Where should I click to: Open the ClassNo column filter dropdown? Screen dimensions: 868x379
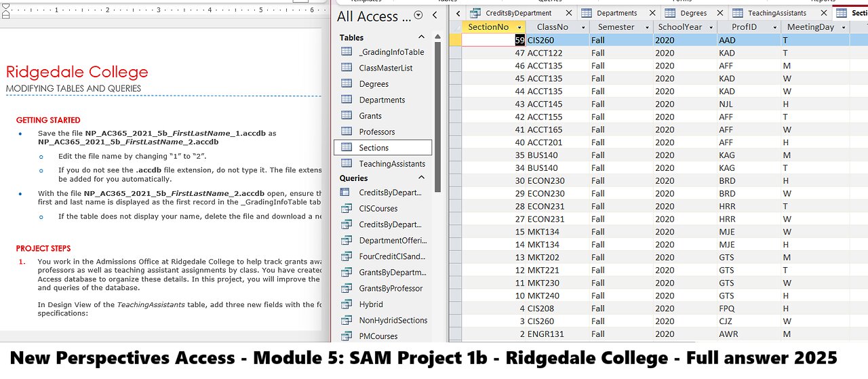click(583, 27)
